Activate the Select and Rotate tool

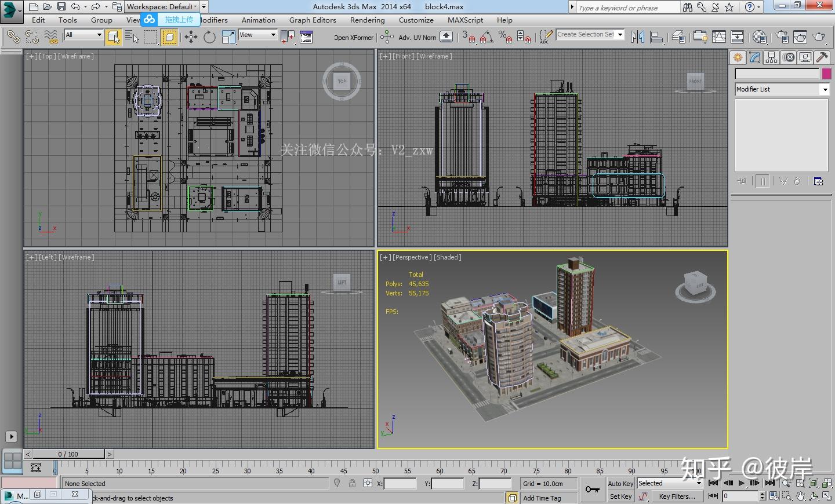pyautogui.click(x=209, y=37)
